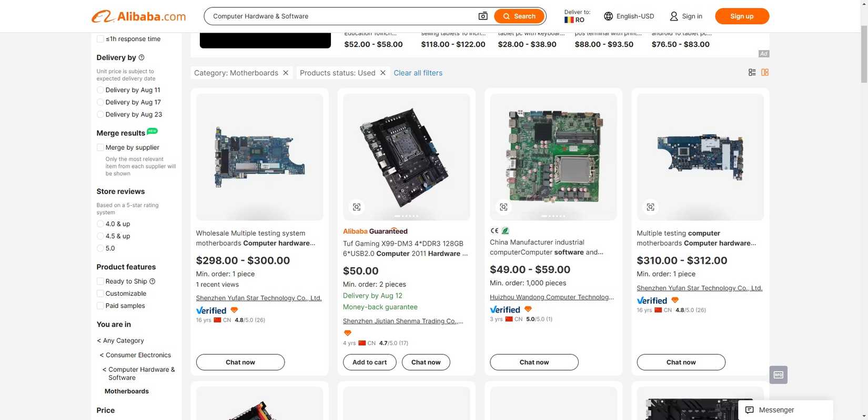Check the Merge by supplier checkbox
The width and height of the screenshot is (868, 420).
click(100, 147)
